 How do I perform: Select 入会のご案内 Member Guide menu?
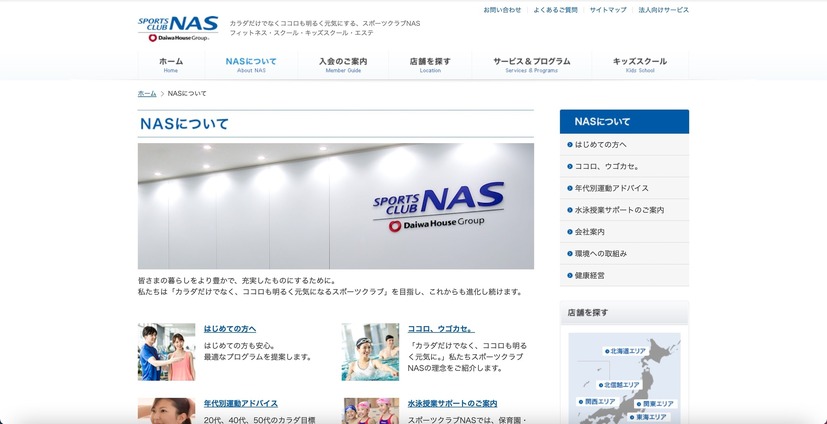tap(343, 64)
